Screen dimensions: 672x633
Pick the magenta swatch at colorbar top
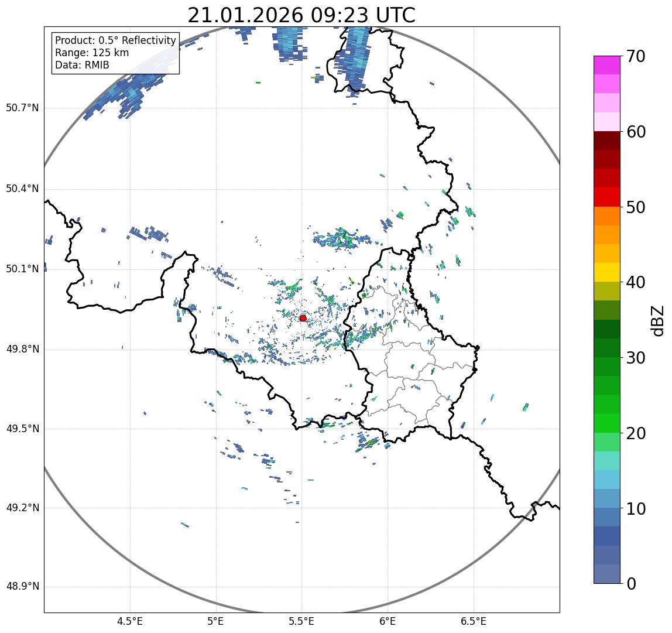tap(607, 65)
